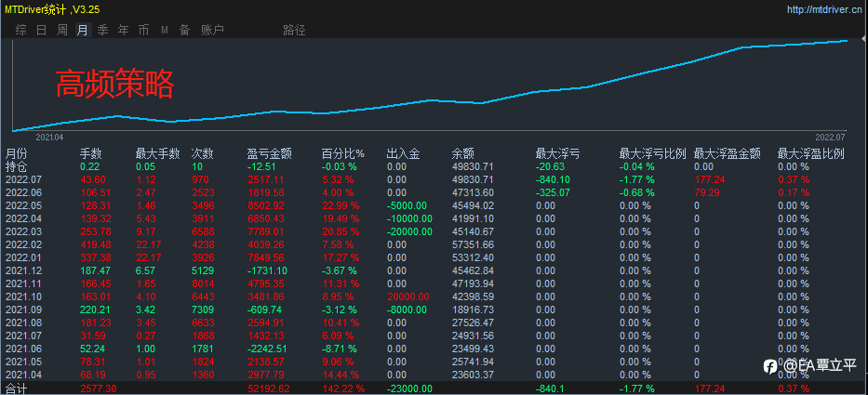This screenshot has height=395, width=868.
Task: Click floating profit value 79.29
Action: 707,192
